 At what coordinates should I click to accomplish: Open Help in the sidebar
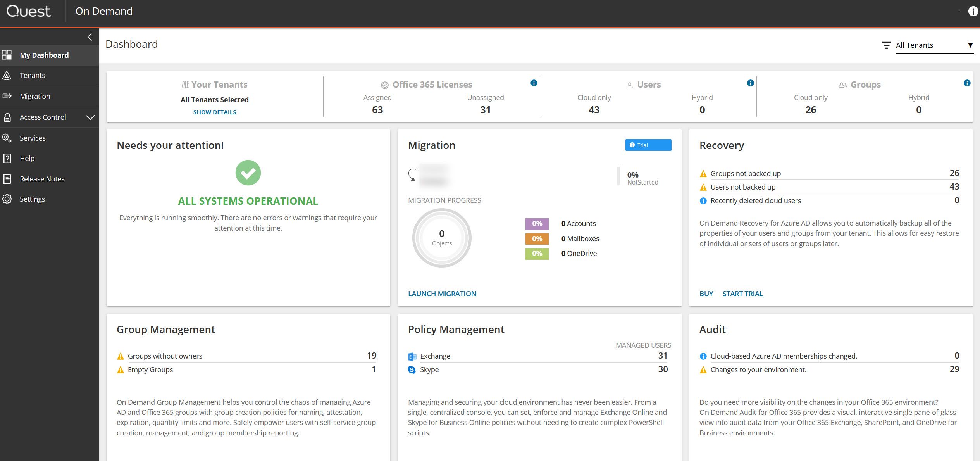(x=49, y=158)
